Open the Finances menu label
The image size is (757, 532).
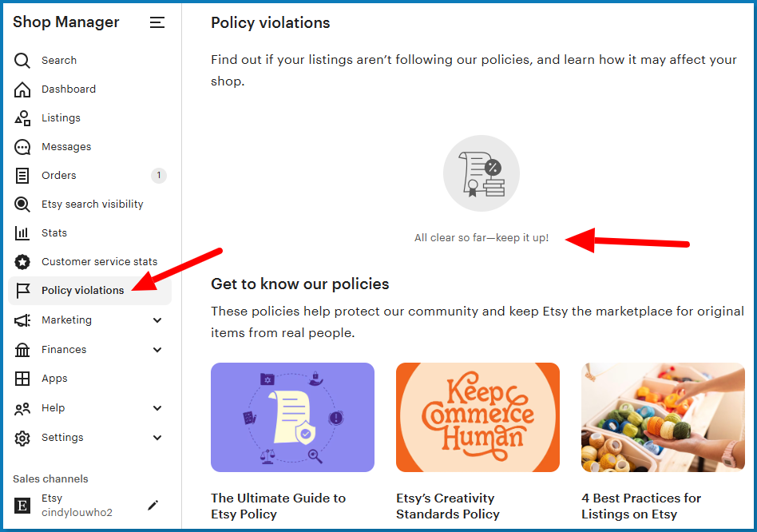point(64,350)
